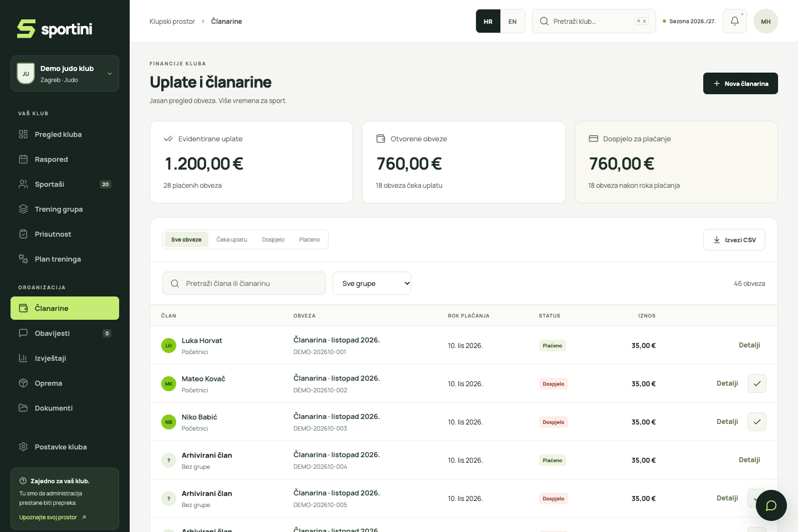Click the Dospjelo za plaćanje card

pyautogui.click(x=676, y=162)
